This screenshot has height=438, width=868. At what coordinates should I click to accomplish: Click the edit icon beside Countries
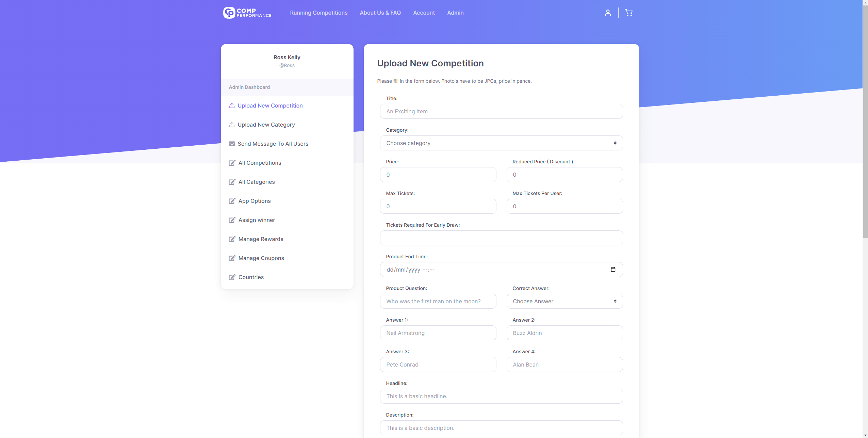[232, 277]
